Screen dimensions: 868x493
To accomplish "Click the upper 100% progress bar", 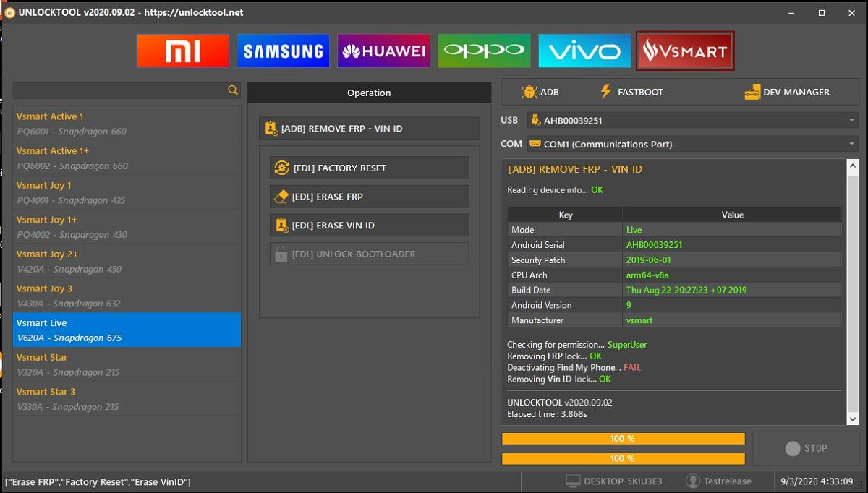I will [623, 439].
